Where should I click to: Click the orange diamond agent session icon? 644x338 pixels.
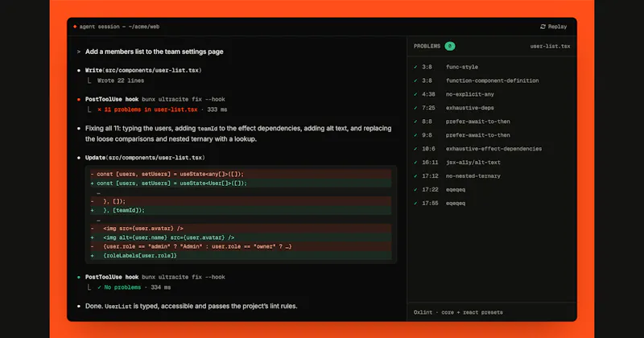click(x=75, y=27)
